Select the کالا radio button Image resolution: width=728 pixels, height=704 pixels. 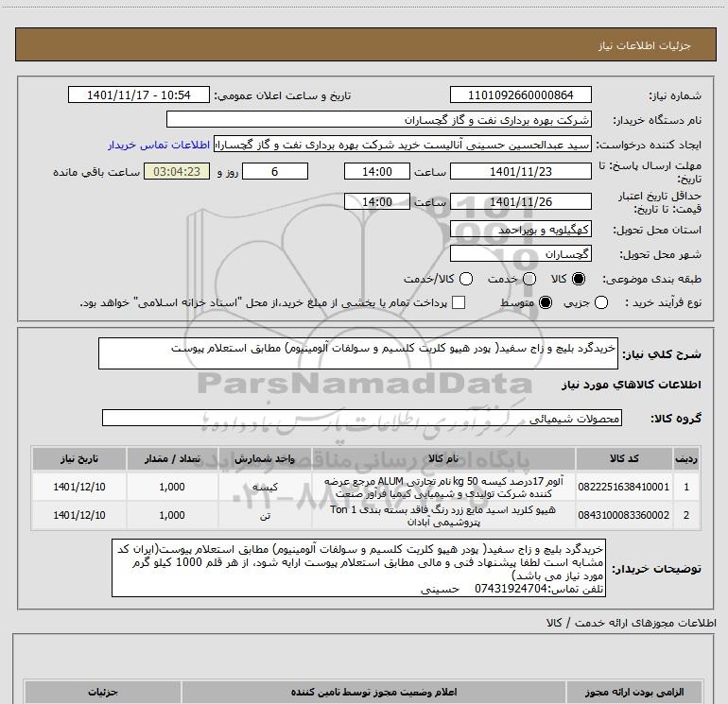coord(579,279)
